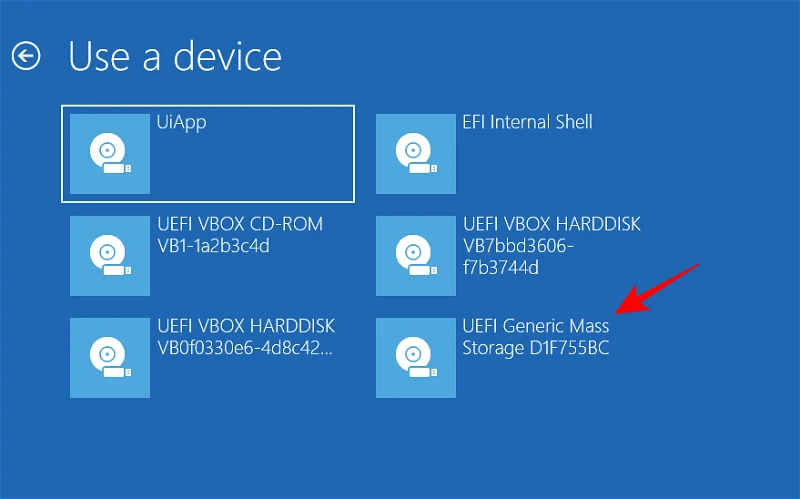
Task: Click the EFI Internal Shell drive icon
Action: 415,153
